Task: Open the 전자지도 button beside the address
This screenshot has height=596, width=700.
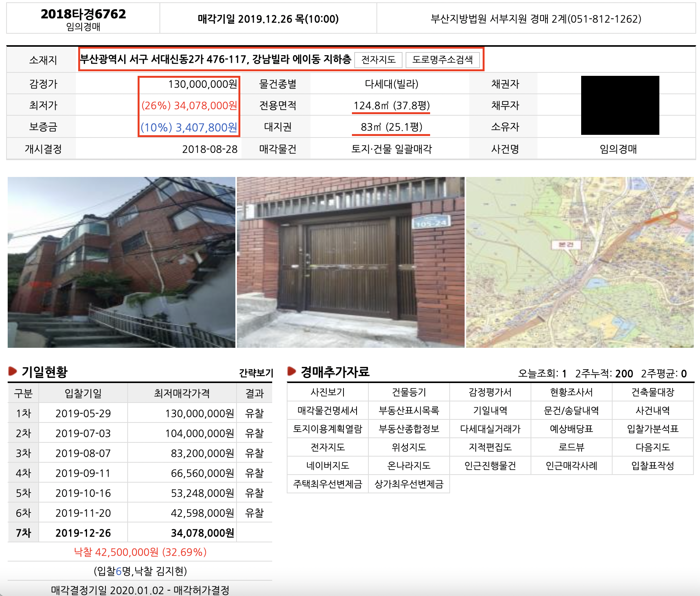Action: click(378, 60)
